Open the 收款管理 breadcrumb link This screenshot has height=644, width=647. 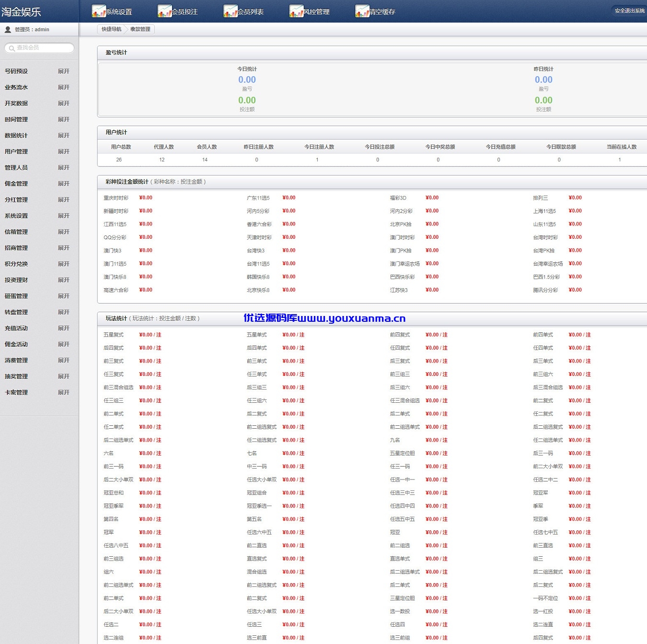pos(140,29)
